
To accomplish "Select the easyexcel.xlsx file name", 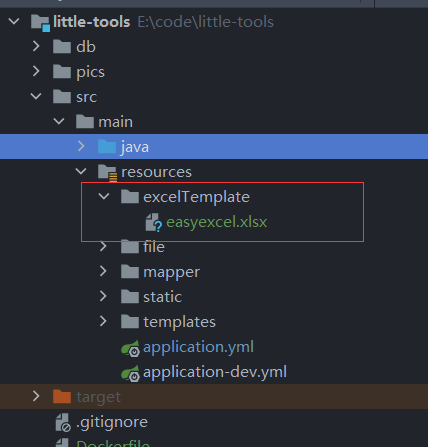I will pos(217,222).
